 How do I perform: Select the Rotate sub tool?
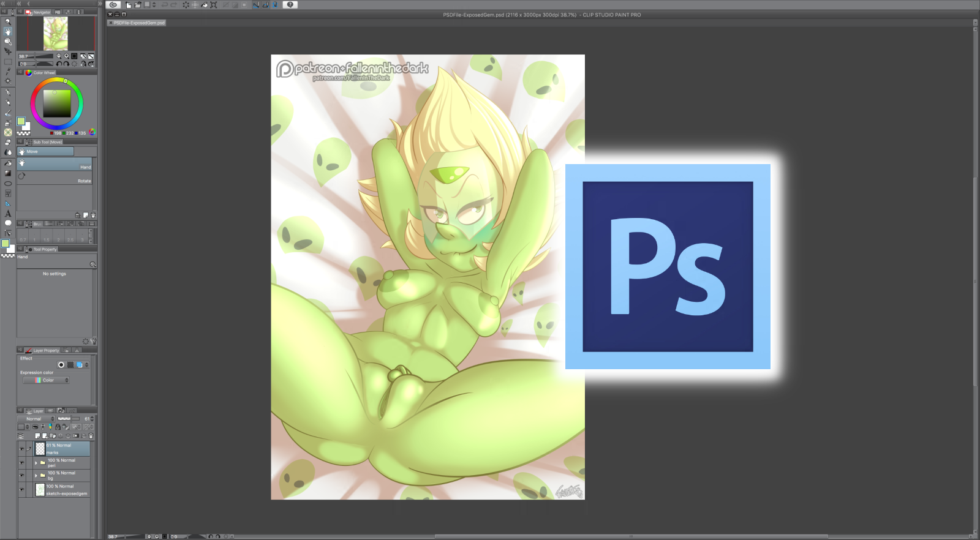tap(55, 178)
